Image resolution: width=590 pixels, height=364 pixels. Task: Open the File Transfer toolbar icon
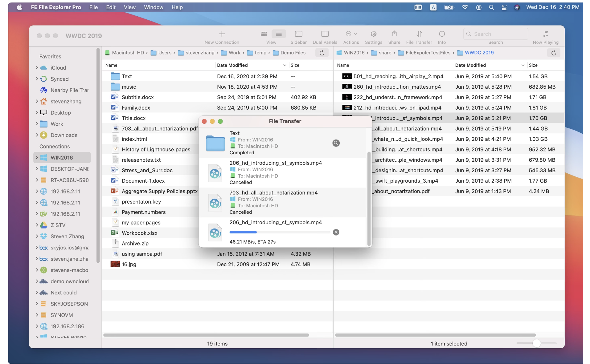(x=419, y=34)
